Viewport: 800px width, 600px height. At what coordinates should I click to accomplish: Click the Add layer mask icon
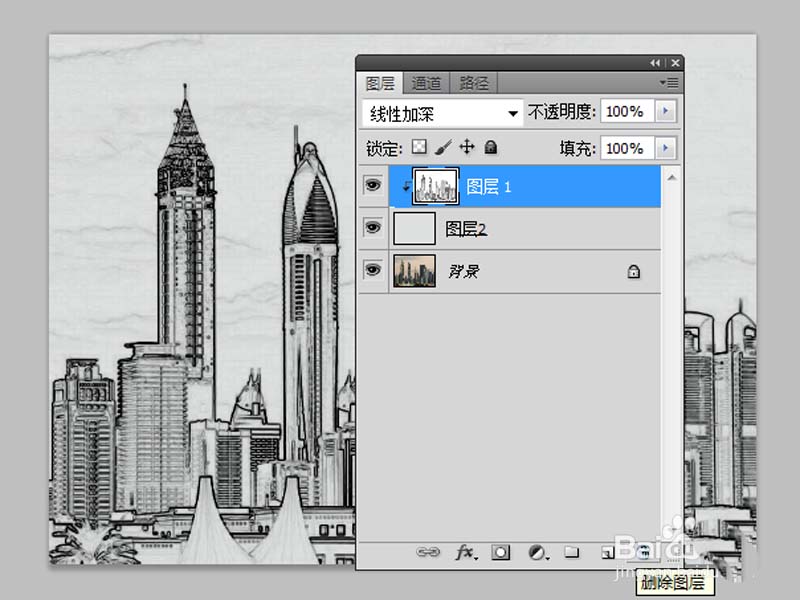pyautogui.click(x=501, y=551)
